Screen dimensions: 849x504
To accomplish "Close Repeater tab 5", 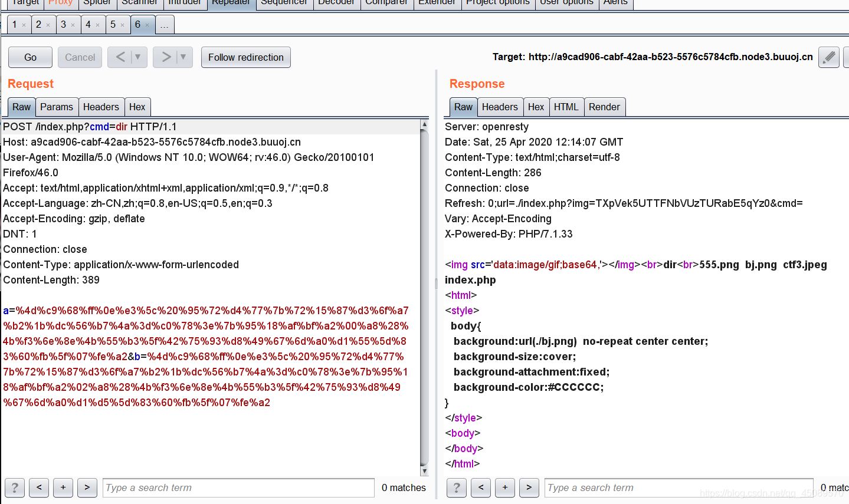I will (123, 25).
